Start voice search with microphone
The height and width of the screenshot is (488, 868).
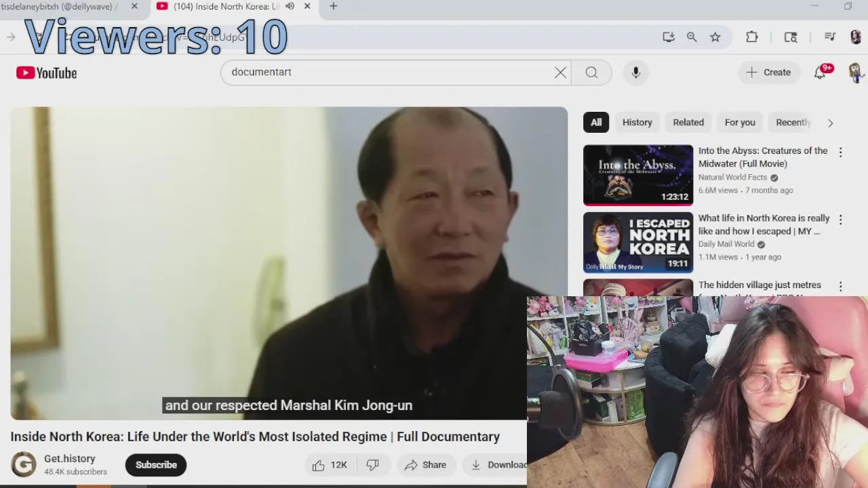(636, 73)
